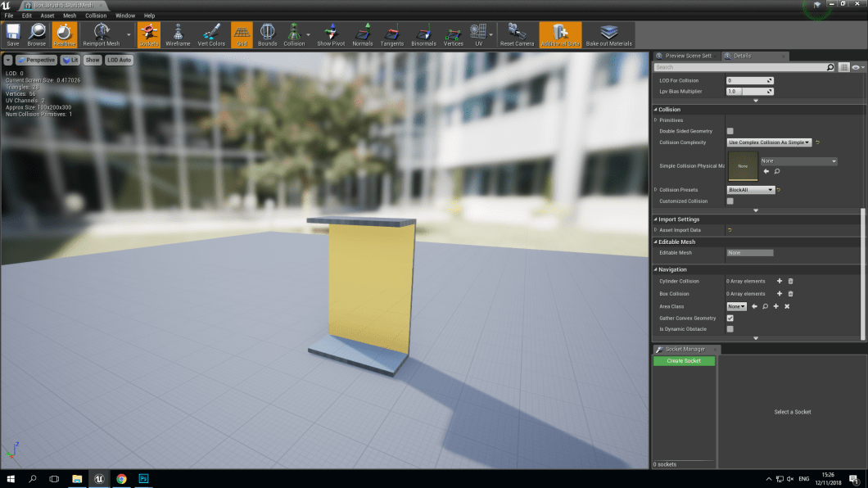Enable Is Dynamic Obstacle checkbox
This screenshot has width=868, height=488.
click(x=730, y=329)
